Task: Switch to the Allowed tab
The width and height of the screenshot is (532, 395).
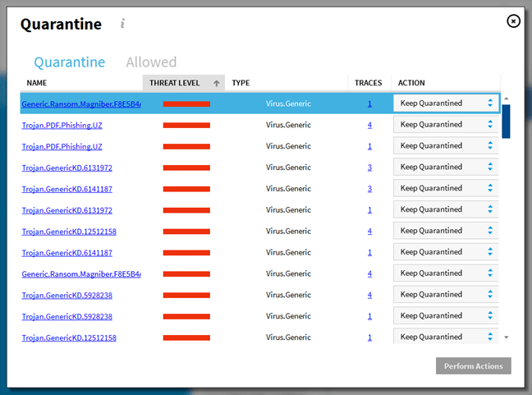Action: click(151, 62)
